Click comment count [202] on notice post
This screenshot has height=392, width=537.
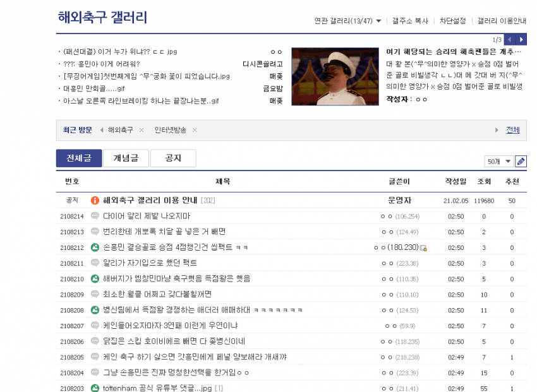point(208,201)
